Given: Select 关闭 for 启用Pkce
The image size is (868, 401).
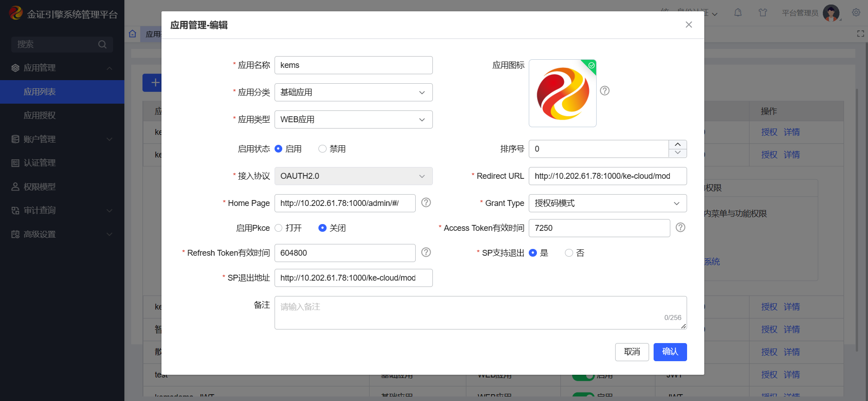Looking at the screenshot, I should click(x=323, y=228).
